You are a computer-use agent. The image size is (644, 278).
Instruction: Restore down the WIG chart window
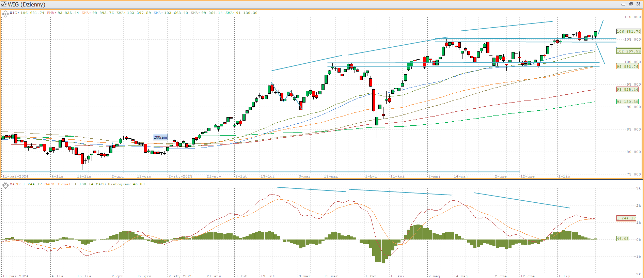pyautogui.click(x=630, y=4)
